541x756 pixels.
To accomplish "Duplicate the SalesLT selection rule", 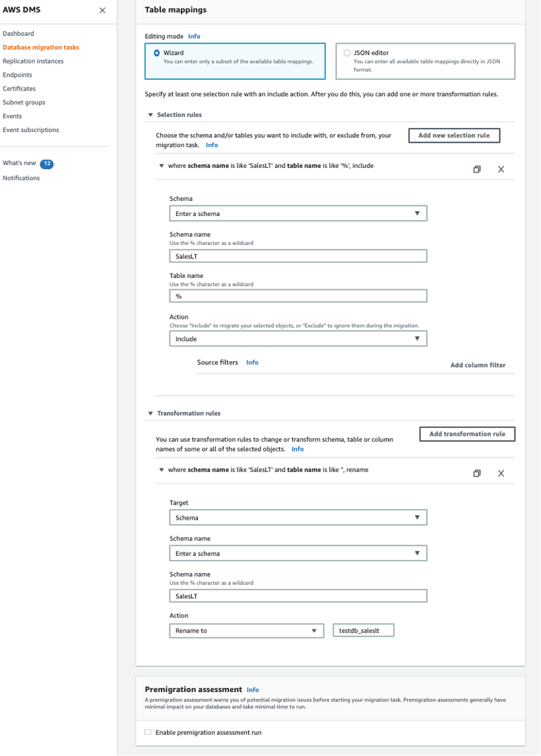I will [477, 169].
